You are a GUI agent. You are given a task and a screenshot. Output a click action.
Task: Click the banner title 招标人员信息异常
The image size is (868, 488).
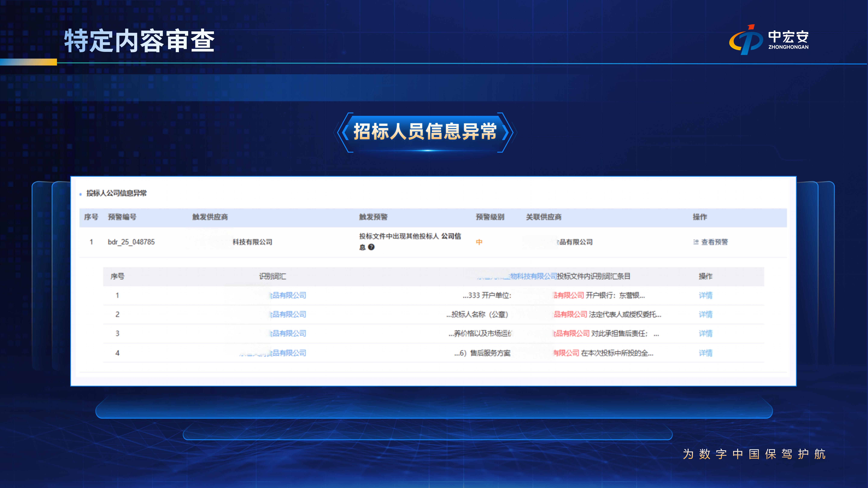pyautogui.click(x=425, y=131)
